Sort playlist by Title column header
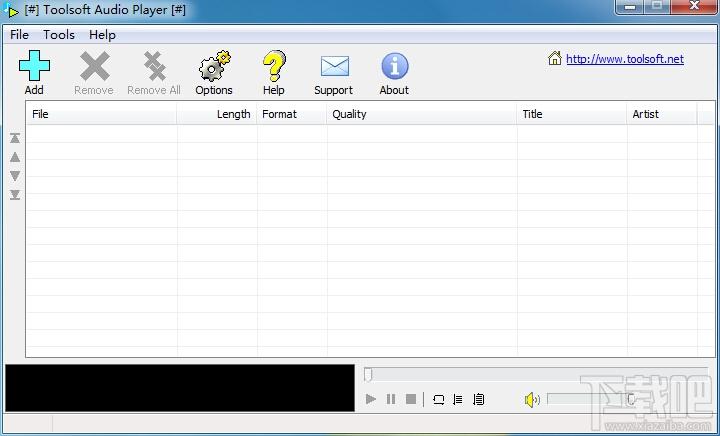 (572, 114)
